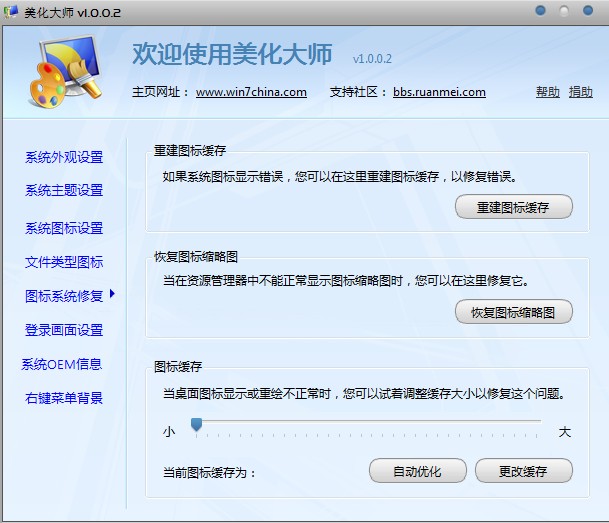Click the 恢复图标缩略图 button
The height and width of the screenshot is (523, 609).
point(513,312)
